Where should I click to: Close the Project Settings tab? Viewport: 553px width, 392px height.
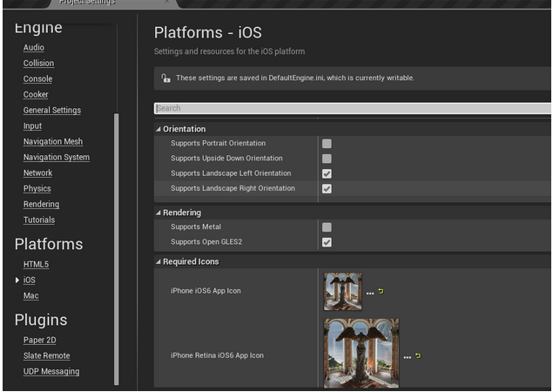(166, 3)
